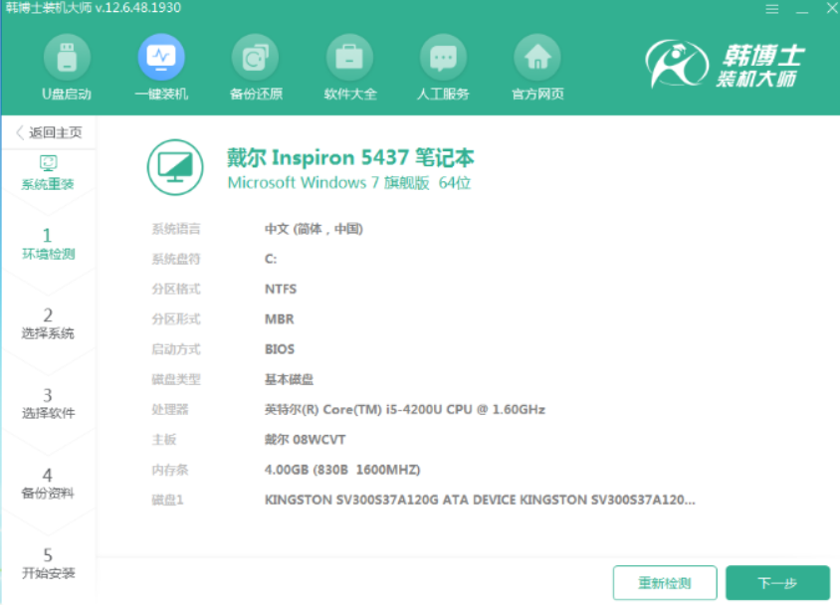Open the 软件大全 software library icon

click(349, 58)
